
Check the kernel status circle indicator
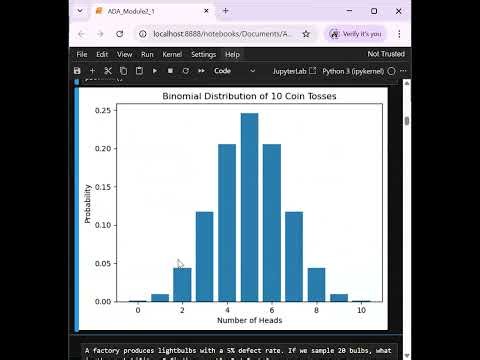392,71
